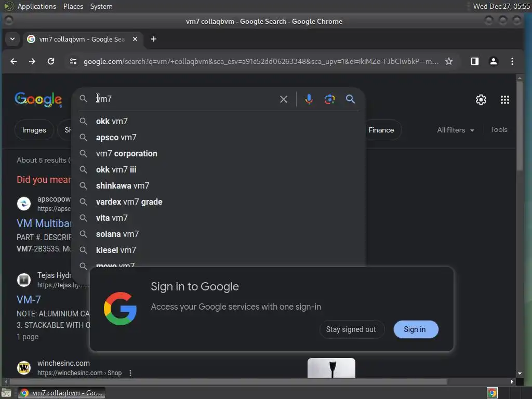Click the winchesinc favicon
This screenshot has width=532, height=399.
(24, 368)
